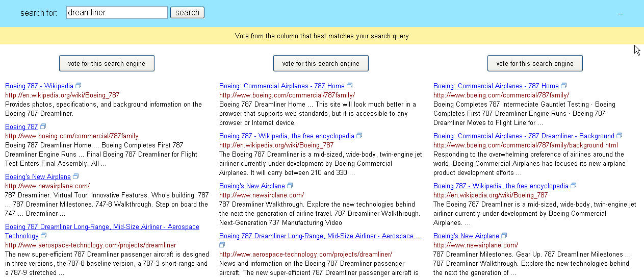Click right column URL 'http://en.wikipedia.org/wiki/Boeing_787'
The width and height of the screenshot is (644, 278).
(491, 195)
